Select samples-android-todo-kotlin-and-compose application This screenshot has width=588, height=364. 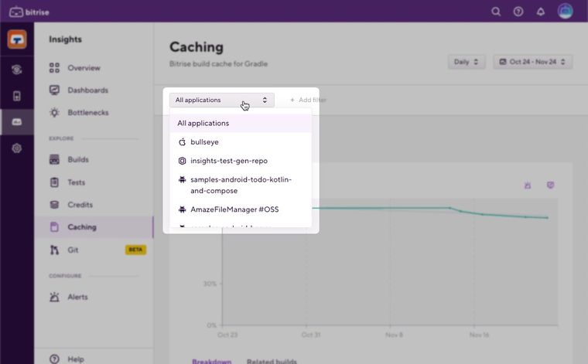coord(241,185)
